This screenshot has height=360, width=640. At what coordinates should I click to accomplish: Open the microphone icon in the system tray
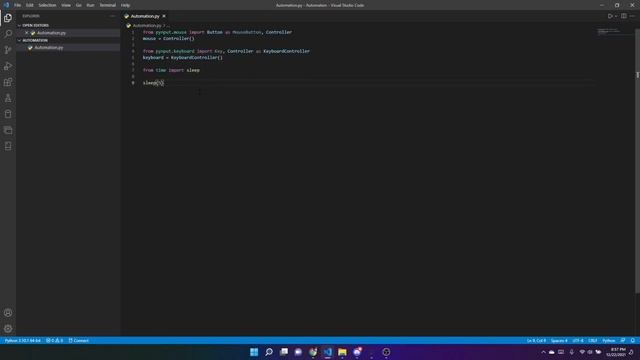[571, 352]
